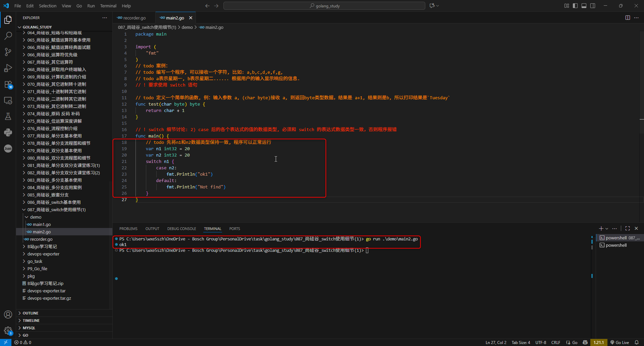Toggle bottom panel visibility
Screen dimensions: 644x346
584,6
